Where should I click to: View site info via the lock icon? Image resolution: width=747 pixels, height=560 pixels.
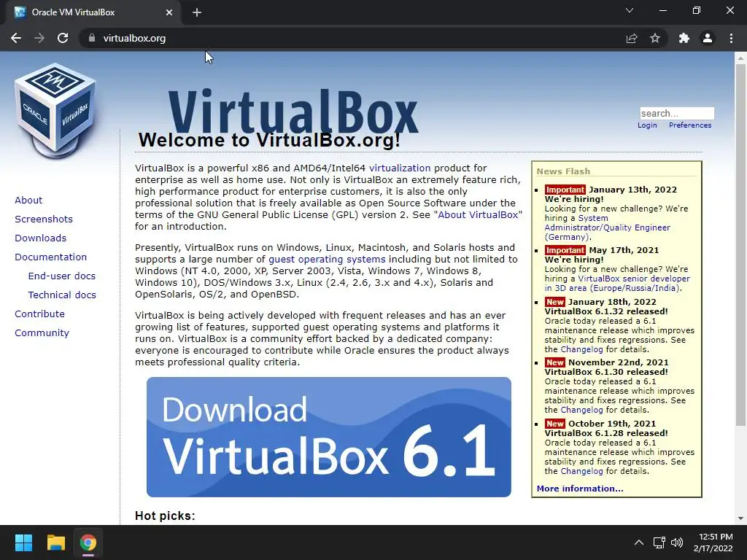(92, 38)
